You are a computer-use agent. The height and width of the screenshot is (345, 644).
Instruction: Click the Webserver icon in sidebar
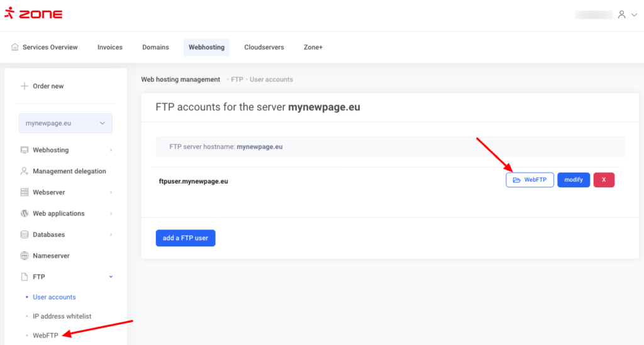tap(25, 192)
